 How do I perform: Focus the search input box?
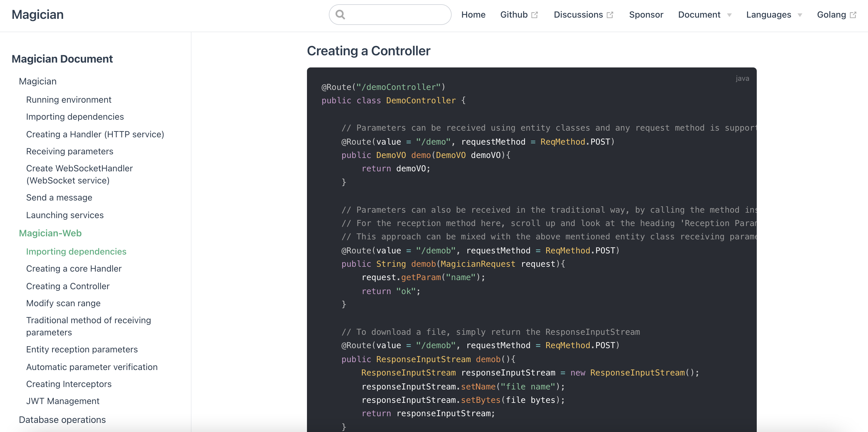(x=398, y=15)
